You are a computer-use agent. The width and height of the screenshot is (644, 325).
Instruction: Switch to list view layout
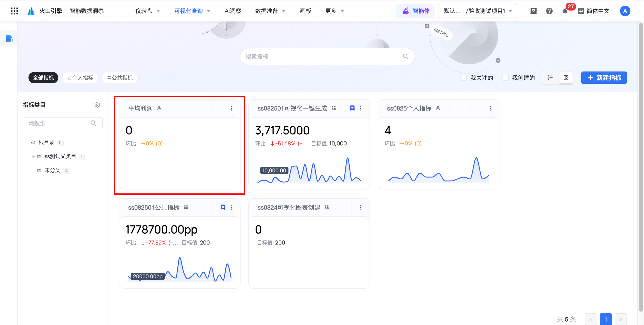point(550,78)
